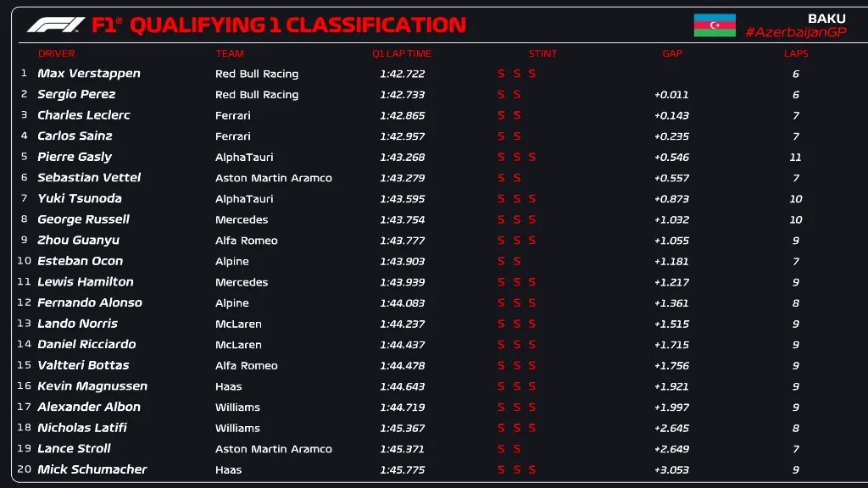This screenshot has height=488, width=868.
Task: Select Lewis Hamilton driver name
Action: coord(86,281)
